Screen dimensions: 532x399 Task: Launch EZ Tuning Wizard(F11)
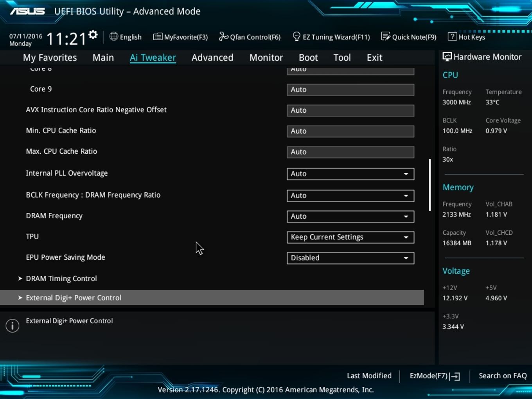click(331, 37)
